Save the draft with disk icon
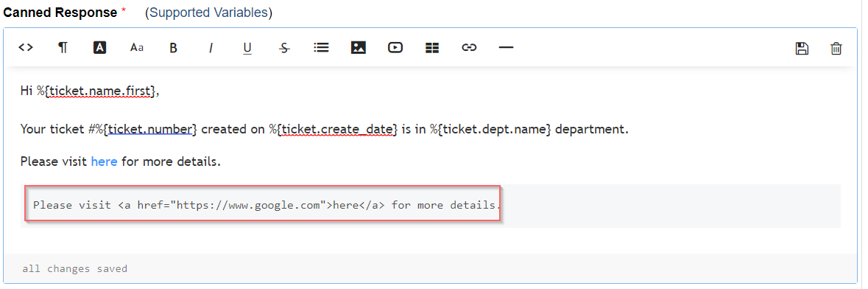This screenshot has width=868, height=289. tap(802, 48)
